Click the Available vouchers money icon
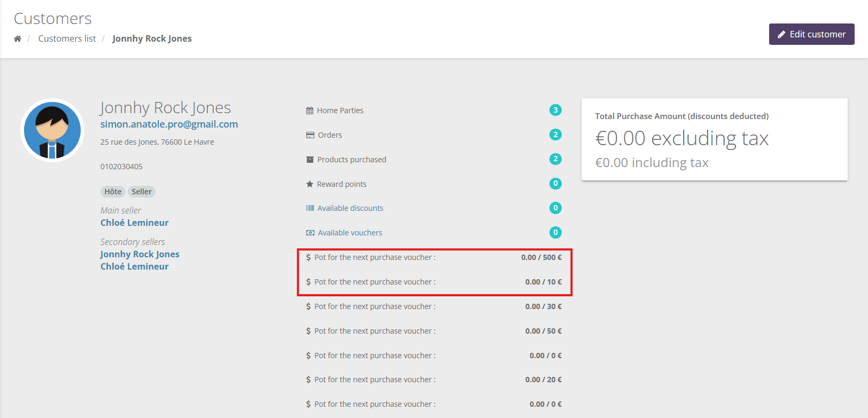This screenshot has height=418, width=868. pos(310,233)
